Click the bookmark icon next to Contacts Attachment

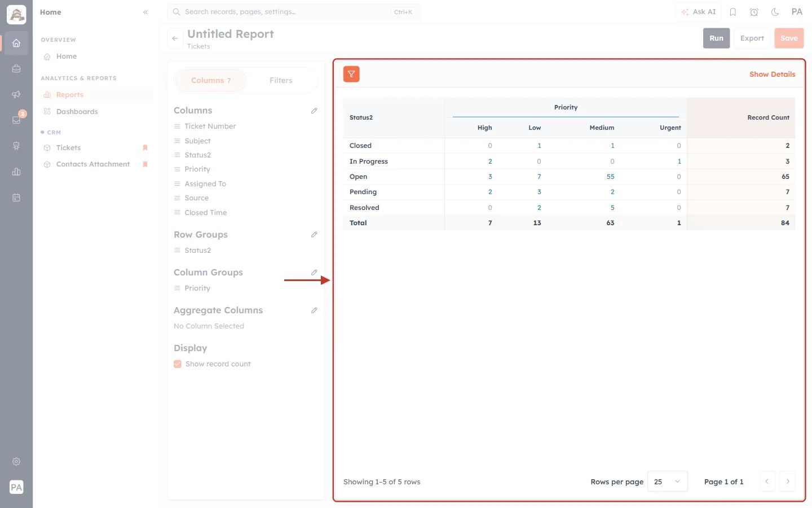(145, 164)
